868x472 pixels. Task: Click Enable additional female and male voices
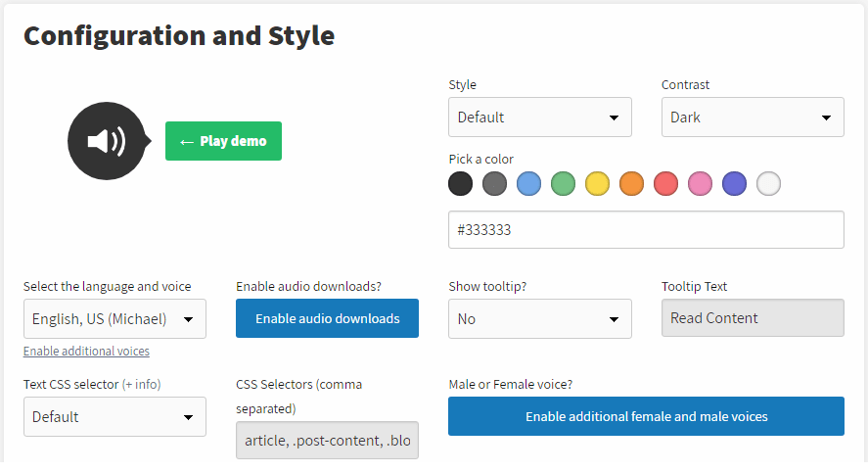(x=646, y=416)
